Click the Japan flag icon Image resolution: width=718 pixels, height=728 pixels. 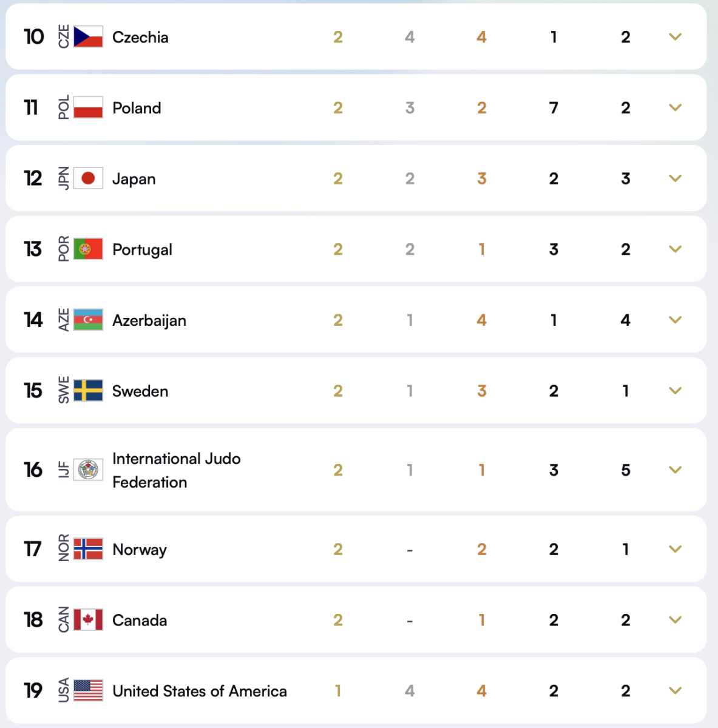pyautogui.click(x=87, y=178)
